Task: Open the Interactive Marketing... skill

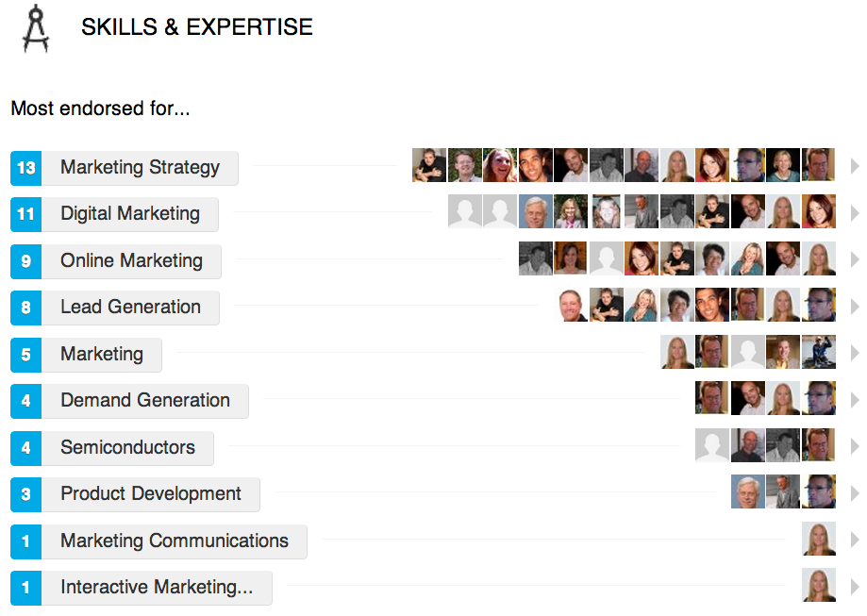Action: point(157,589)
